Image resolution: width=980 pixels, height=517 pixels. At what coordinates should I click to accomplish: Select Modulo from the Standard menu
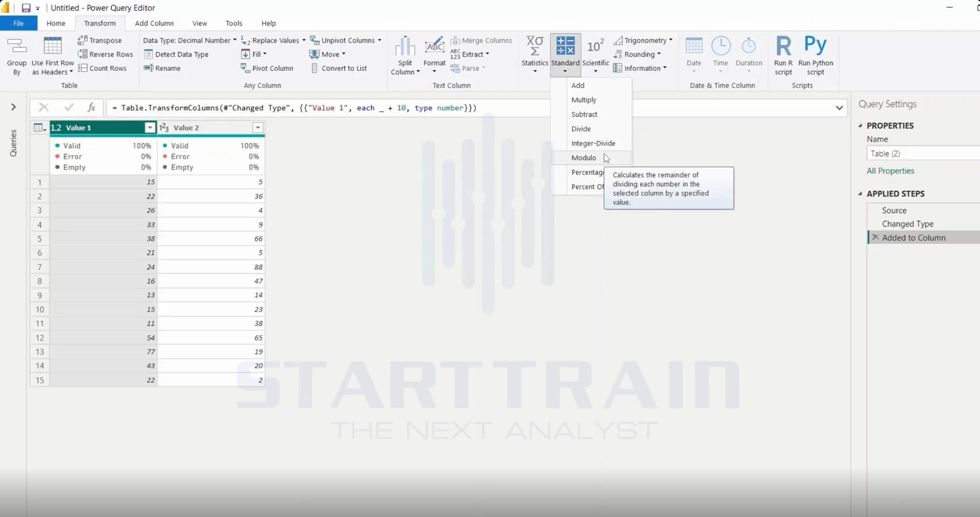click(591, 158)
